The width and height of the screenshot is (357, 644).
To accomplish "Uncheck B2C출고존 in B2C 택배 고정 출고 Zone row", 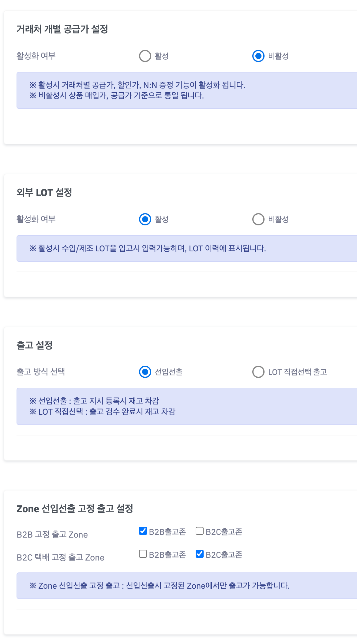I will (200, 554).
